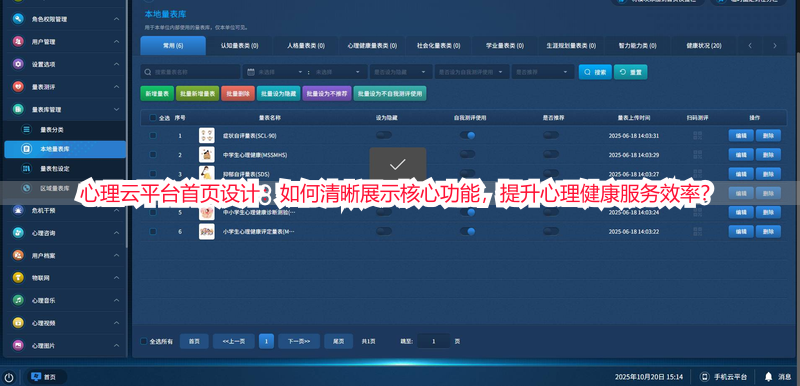
Task: Select 本地量表库 in sidebar
Action: tap(65, 149)
